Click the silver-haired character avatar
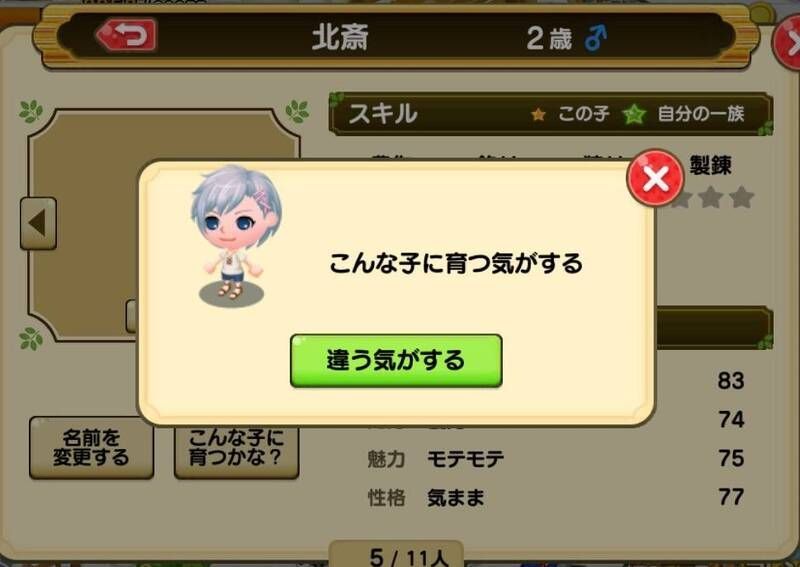800x567 pixels. tap(234, 234)
